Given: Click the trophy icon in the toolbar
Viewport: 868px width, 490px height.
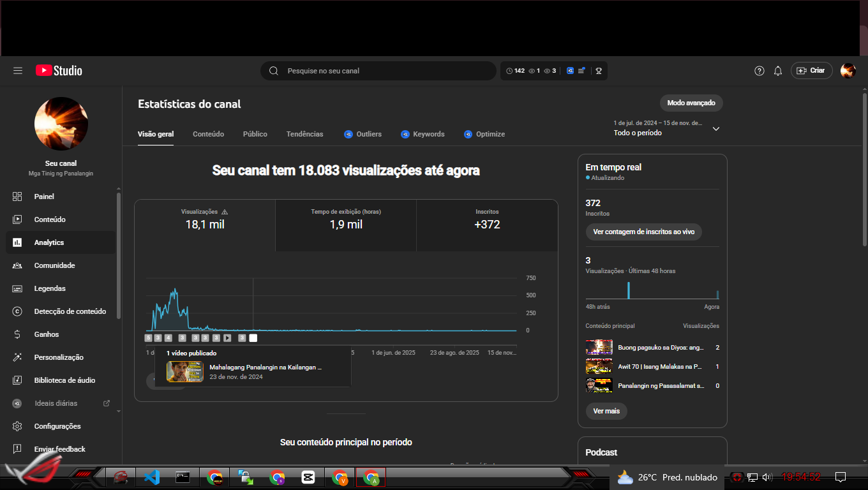Looking at the screenshot, I should tap(599, 71).
